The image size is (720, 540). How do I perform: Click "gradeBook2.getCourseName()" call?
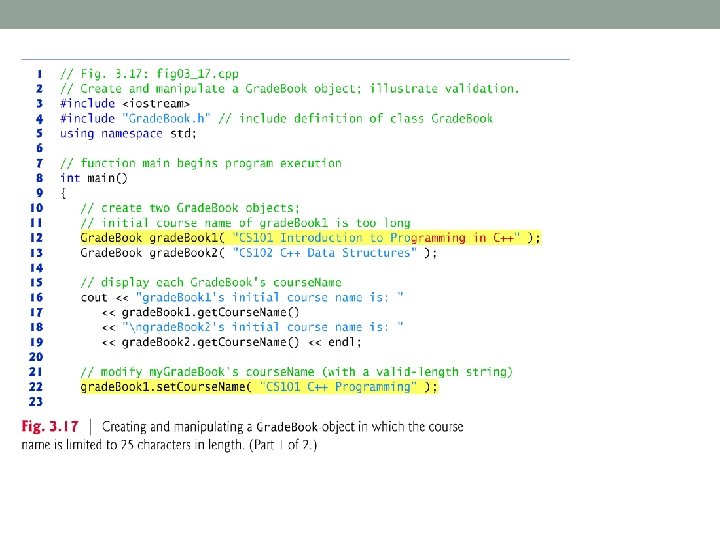coord(210,343)
